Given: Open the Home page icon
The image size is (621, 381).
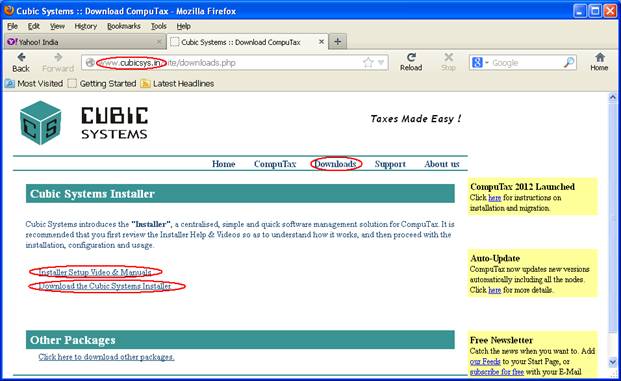Looking at the screenshot, I should click(x=599, y=62).
